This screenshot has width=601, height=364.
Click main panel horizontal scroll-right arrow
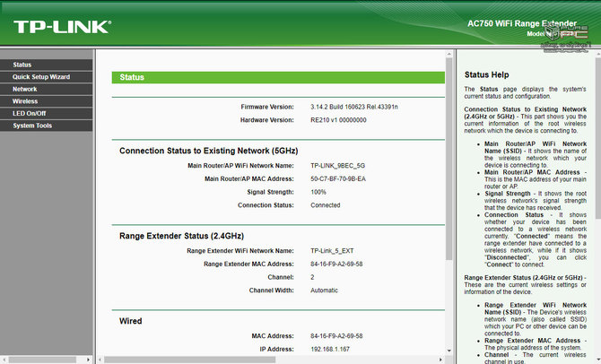point(440,360)
